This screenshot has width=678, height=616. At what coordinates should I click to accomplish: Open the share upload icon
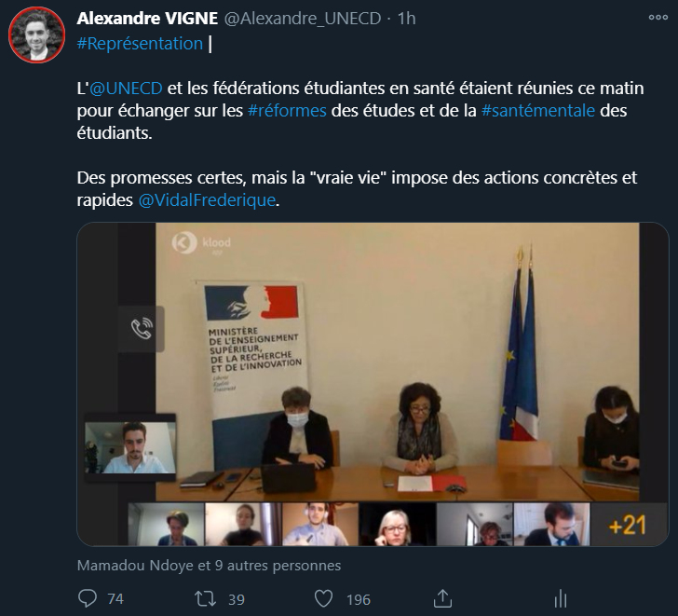(x=442, y=598)
